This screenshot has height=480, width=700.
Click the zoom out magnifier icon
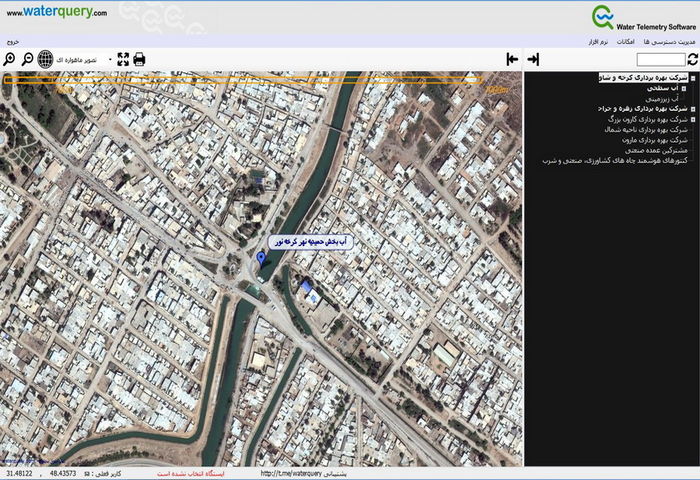(28, 60)
